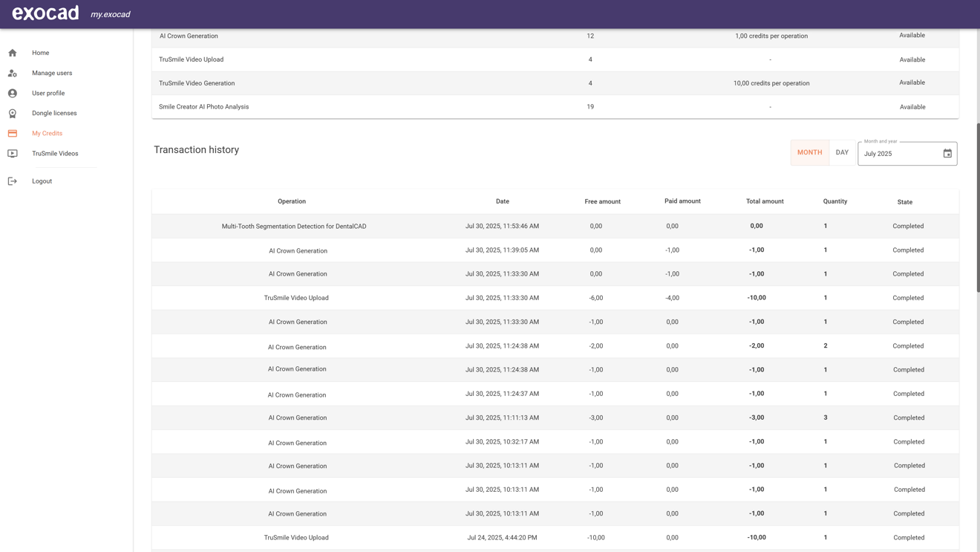Open User profile via its avatar icon
This screenshot has height=552, width=980.
tap(11, 93)
